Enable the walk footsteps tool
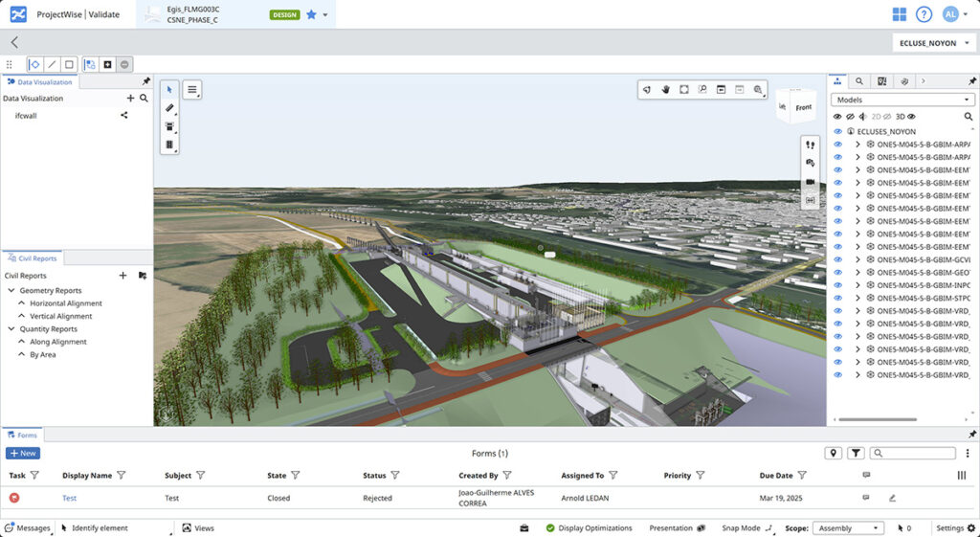This screenshot has height=537, width=980. coord(810,145)
